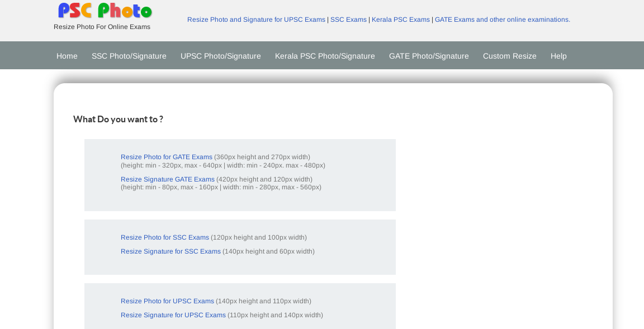Open GATE Photo/Signature navigation item

point(429,56)
